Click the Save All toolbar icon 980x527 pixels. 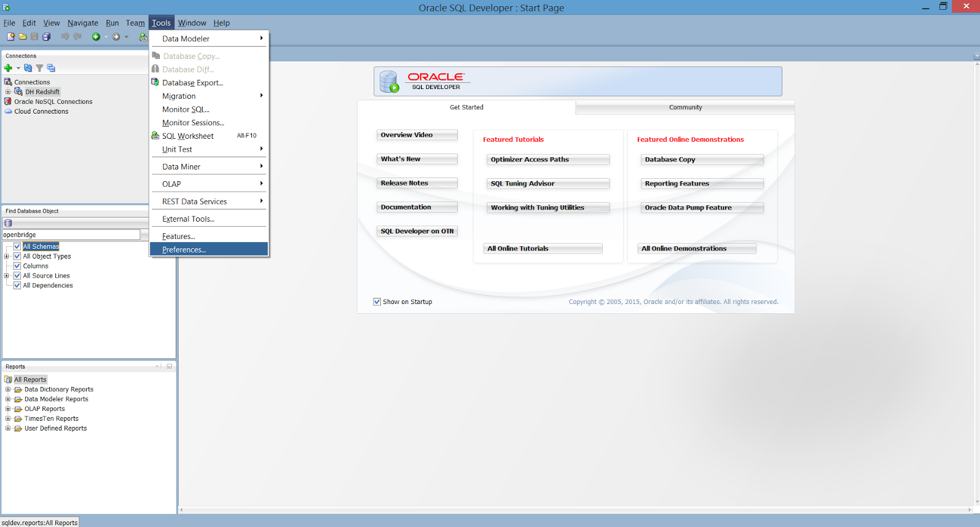pyautogui.click(x=46, y=37)
